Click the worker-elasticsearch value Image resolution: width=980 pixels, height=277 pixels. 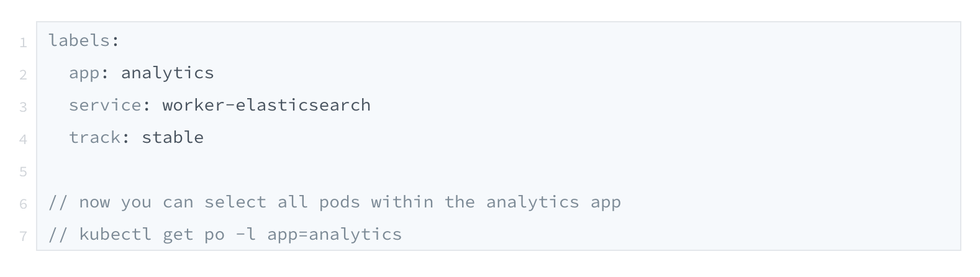point(266,105)
